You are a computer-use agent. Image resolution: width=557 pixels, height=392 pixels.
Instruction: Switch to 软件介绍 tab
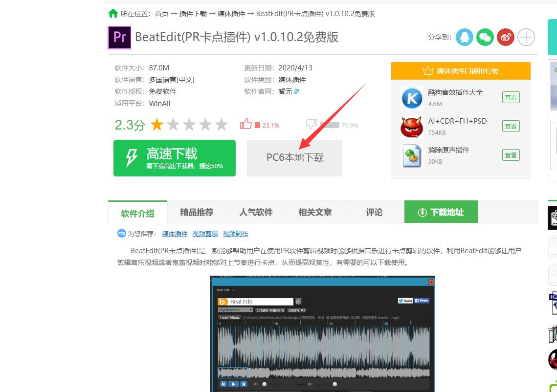pyautogui.click(x=137, y=213)
